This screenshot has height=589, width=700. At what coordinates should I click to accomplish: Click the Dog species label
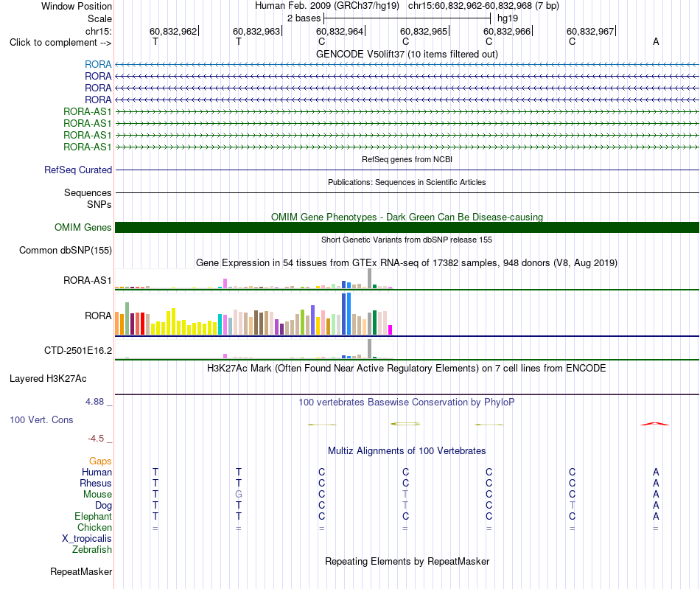click(x=103, y=506)
